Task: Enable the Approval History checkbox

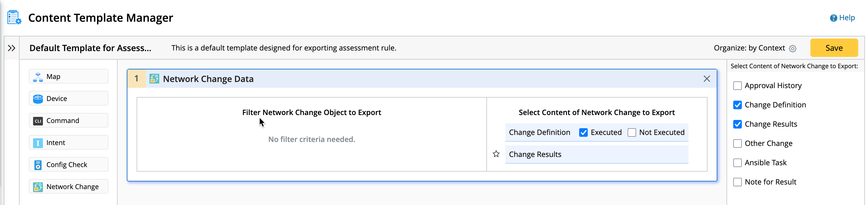Action: tap(737, 86)
